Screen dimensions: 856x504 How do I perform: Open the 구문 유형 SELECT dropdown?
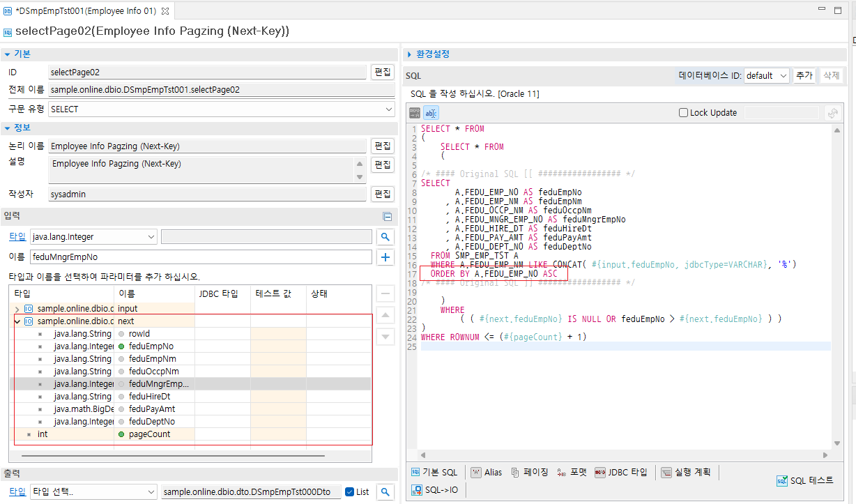pos(222,109)
